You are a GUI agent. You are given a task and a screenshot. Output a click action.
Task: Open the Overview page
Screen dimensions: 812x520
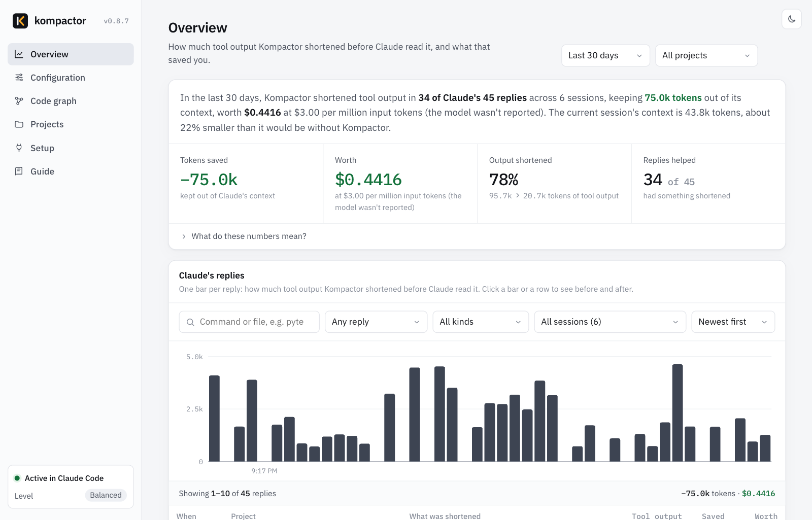point(71,54)
